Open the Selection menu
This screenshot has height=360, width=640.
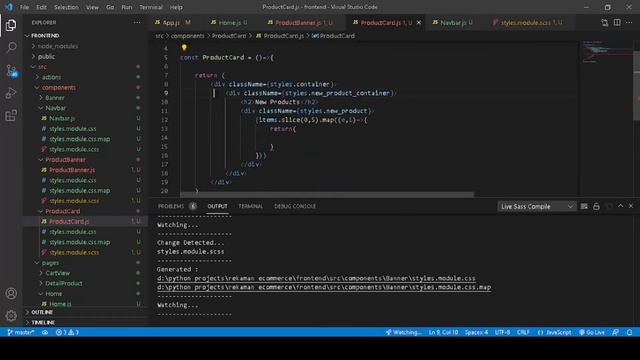point(66,7)
